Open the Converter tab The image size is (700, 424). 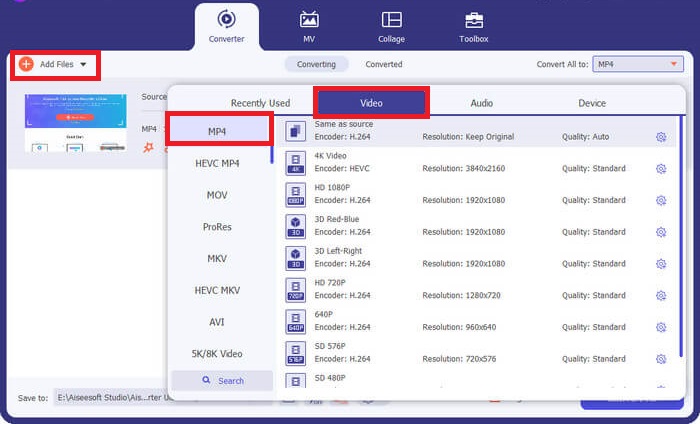[226, 27]
